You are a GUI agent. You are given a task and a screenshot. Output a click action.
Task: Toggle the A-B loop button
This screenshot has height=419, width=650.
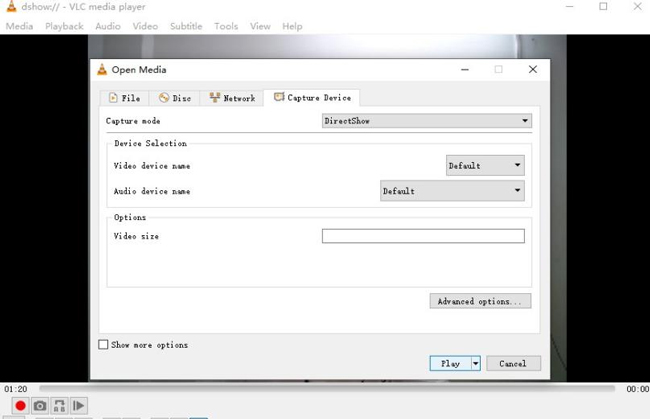[x=59, y=405]
